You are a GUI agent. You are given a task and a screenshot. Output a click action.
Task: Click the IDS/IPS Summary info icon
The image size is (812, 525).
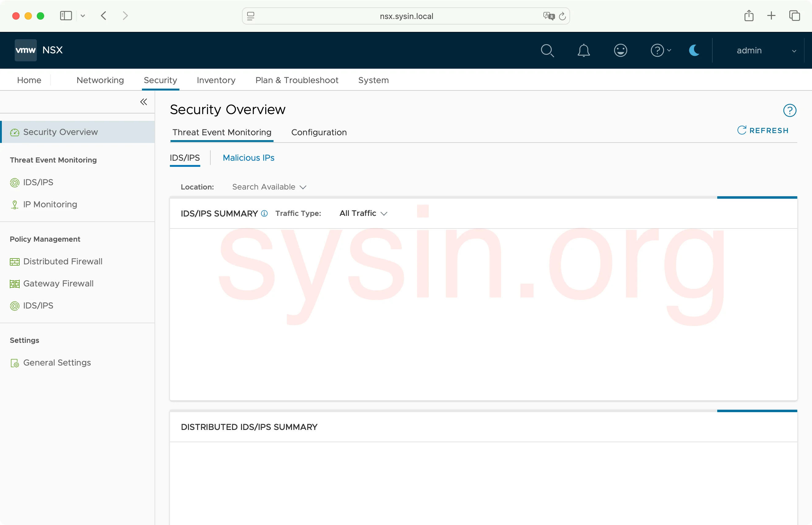click(x=264, y=213)
